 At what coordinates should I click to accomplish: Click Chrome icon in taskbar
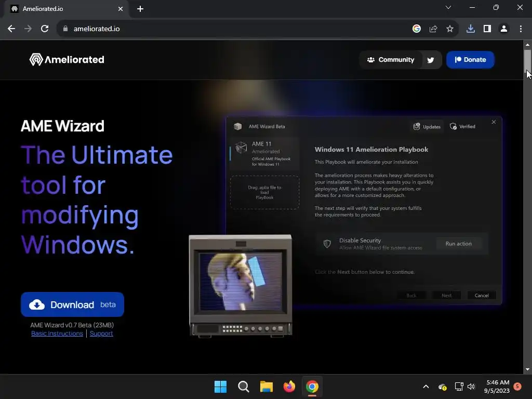click(x=312, y=387)
